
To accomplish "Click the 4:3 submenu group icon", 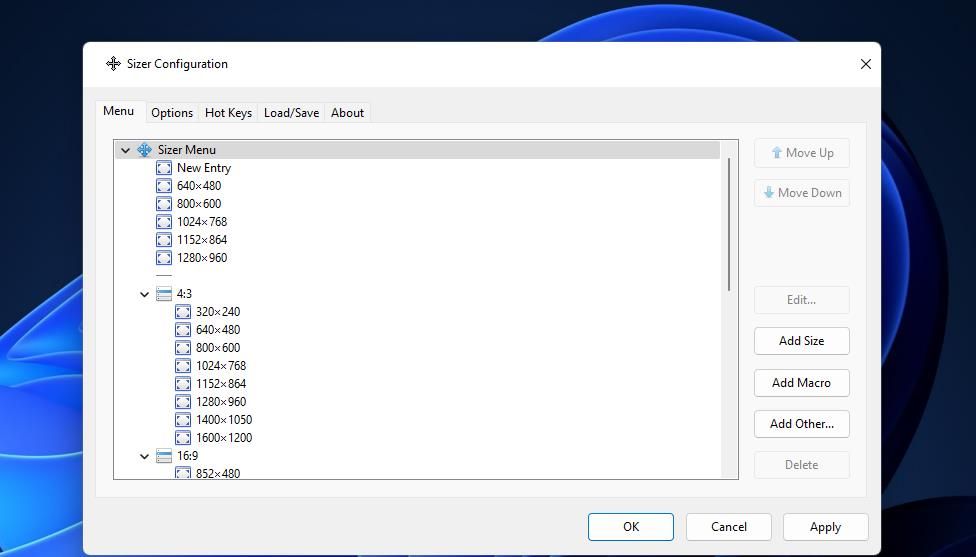I will coord(164,294).
